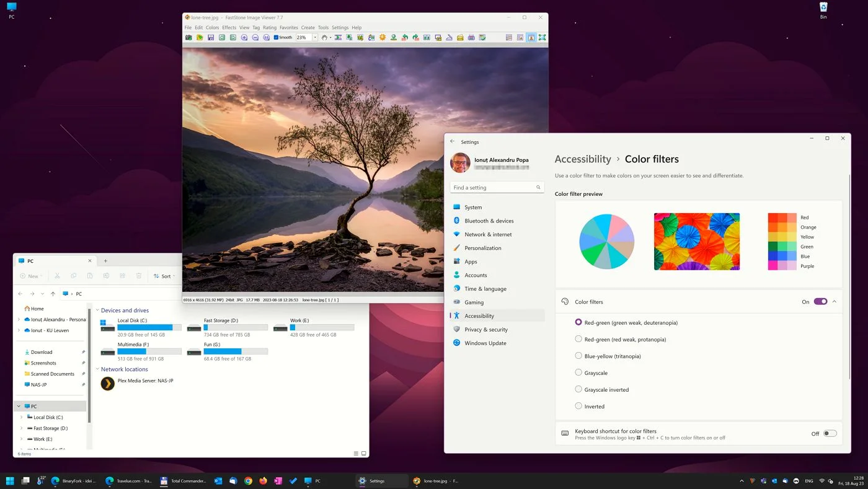Screen dimensions: 868x489
Task: Go to Bluetooth & devices in Settings
Action: 489,221
